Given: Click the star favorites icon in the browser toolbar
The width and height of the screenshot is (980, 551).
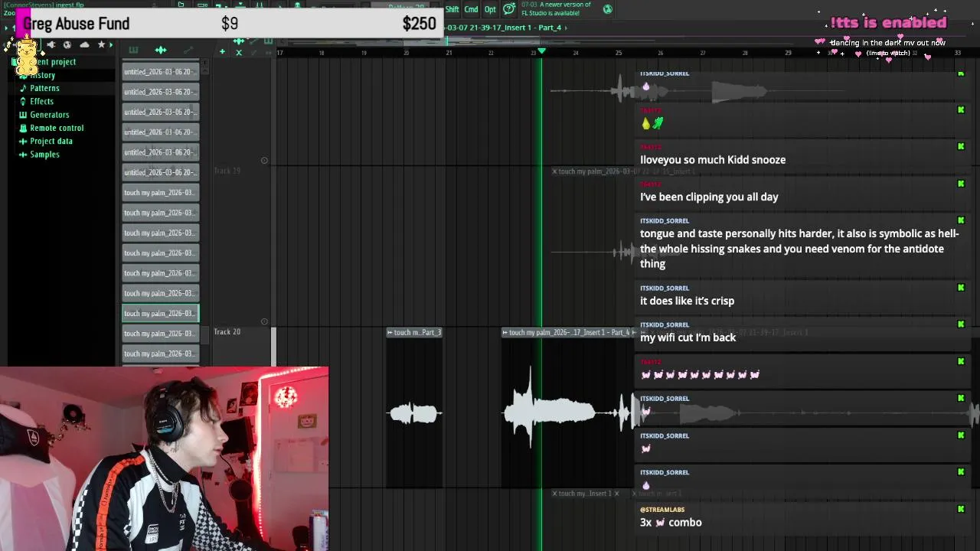Looking at the screenshot, I should point(101,44).
